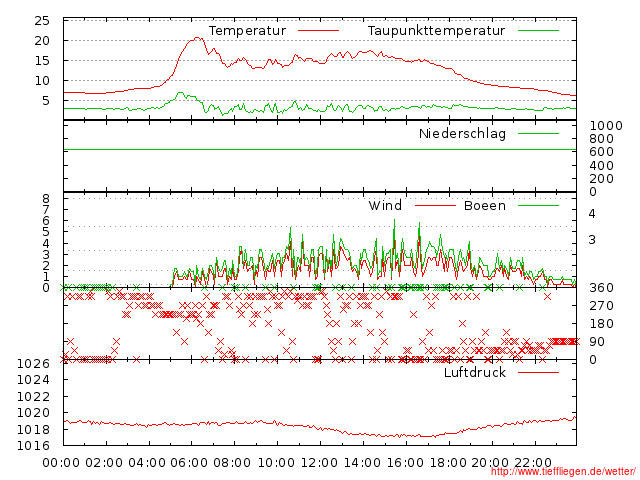Click the 1020 pressure axis value

33,413
